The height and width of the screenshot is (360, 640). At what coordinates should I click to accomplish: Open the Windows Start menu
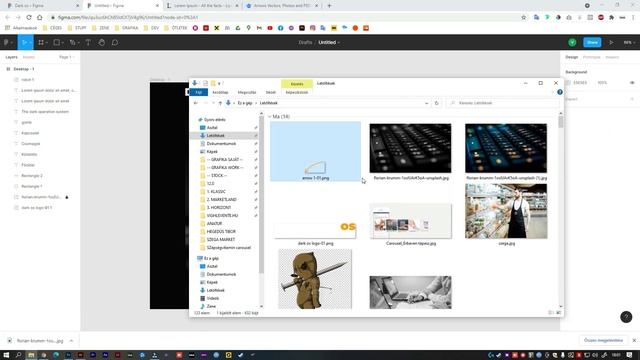[6, 355]
